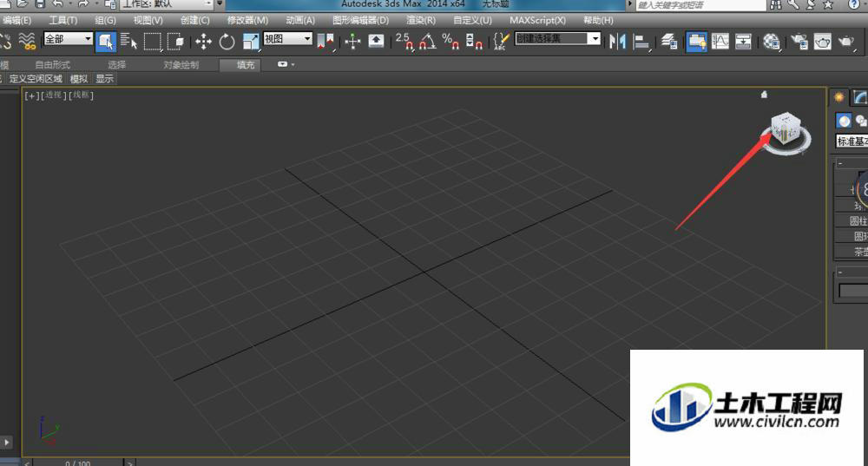Open the Create command panel tab
868x466 pixels.
pos(839,97)
